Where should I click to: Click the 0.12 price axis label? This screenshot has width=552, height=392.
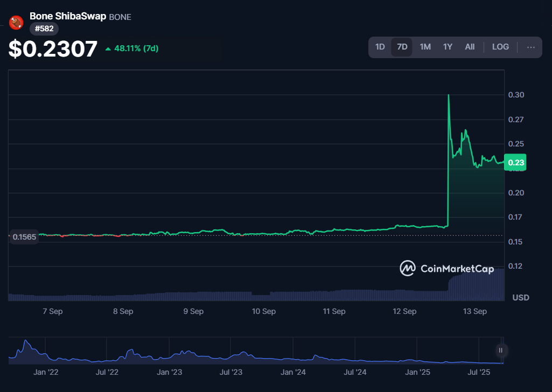tap(515, 266)
